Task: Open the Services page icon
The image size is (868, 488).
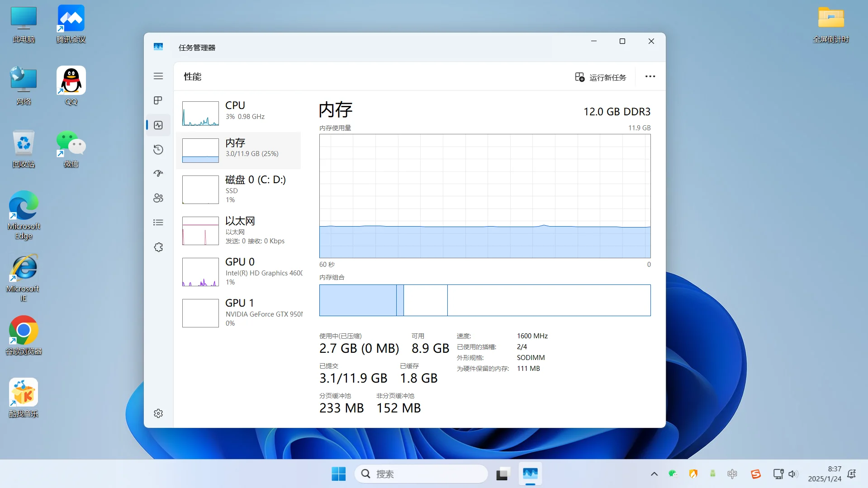Action: click(x=158, y=247)
